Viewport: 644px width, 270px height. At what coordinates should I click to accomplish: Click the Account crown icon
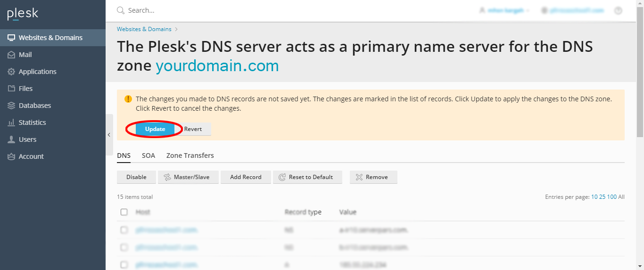11,156
